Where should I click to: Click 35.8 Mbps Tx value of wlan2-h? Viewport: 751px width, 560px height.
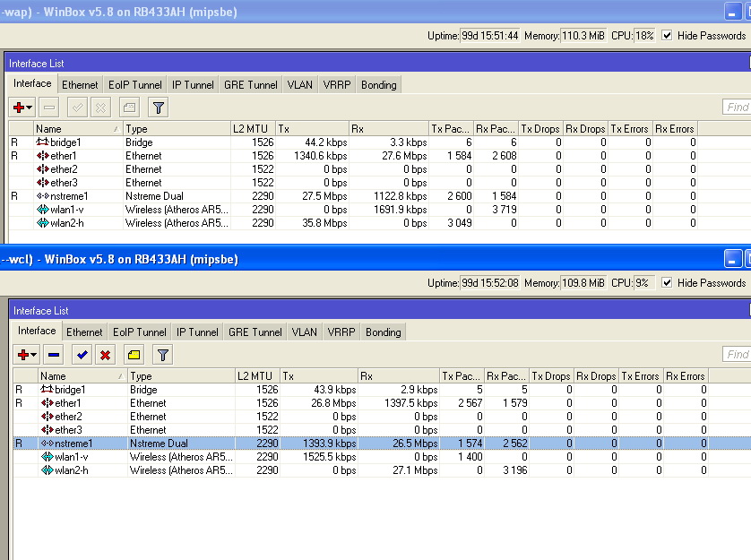coord(324,223)
